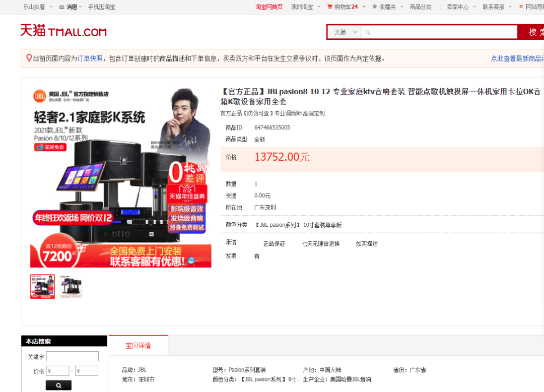Click 正品保证 promise label
The height and width of the screenshot is (392, 544).
point(274,244)
